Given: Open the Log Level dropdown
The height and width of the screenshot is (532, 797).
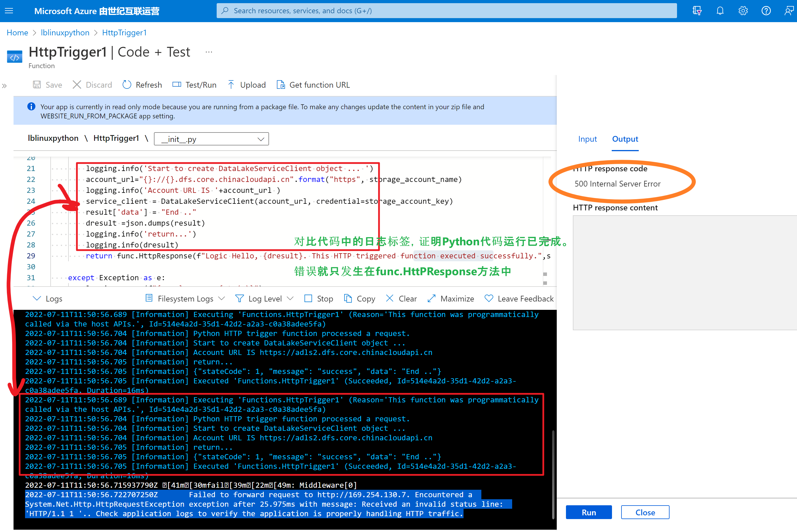Looking at the screenshot, I should (x=264, y=299).
